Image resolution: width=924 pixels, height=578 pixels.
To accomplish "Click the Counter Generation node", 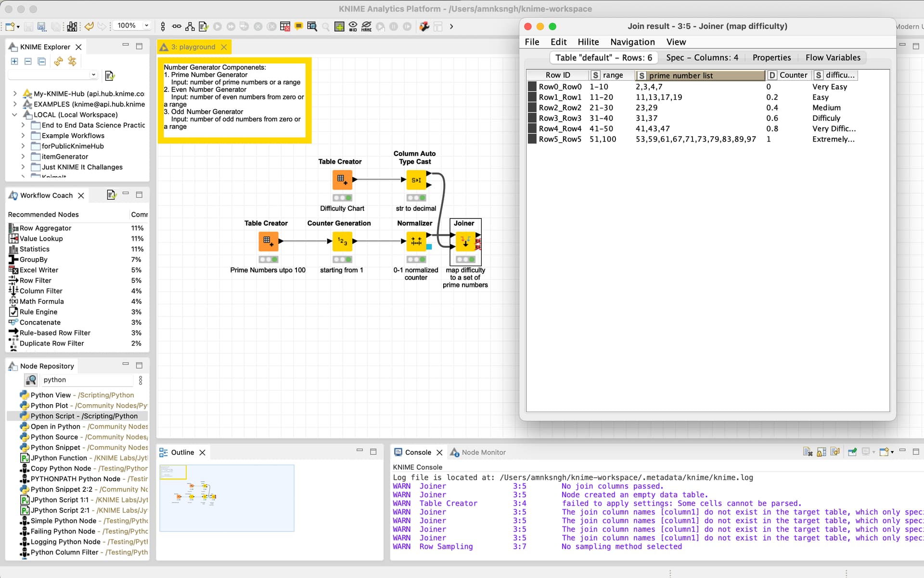I will pyautogui.click(x=342, y=241).
